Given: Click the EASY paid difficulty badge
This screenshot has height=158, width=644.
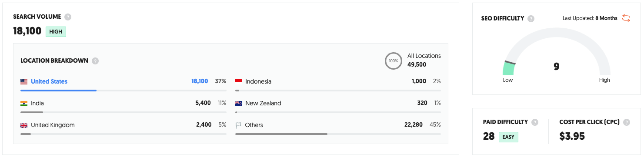Looking at the screenshot, I should tap(508, 137).
